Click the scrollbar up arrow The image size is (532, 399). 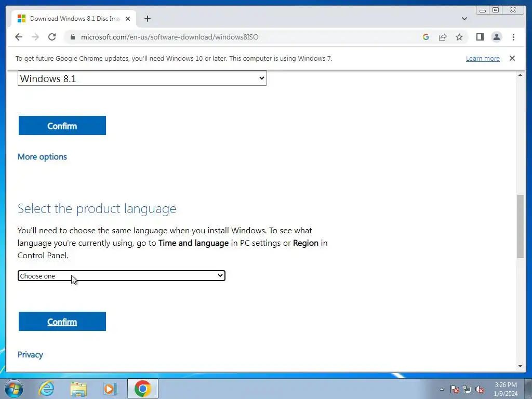click(x=520, y=75)
